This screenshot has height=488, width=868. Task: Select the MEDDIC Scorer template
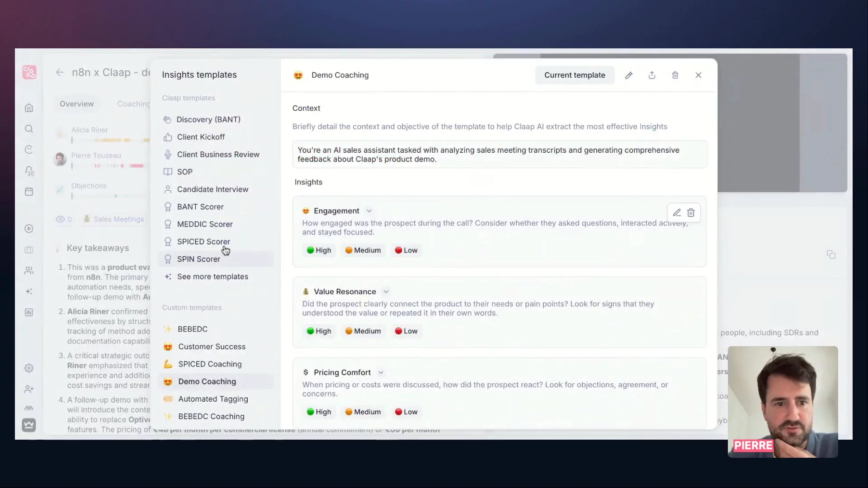205,224
